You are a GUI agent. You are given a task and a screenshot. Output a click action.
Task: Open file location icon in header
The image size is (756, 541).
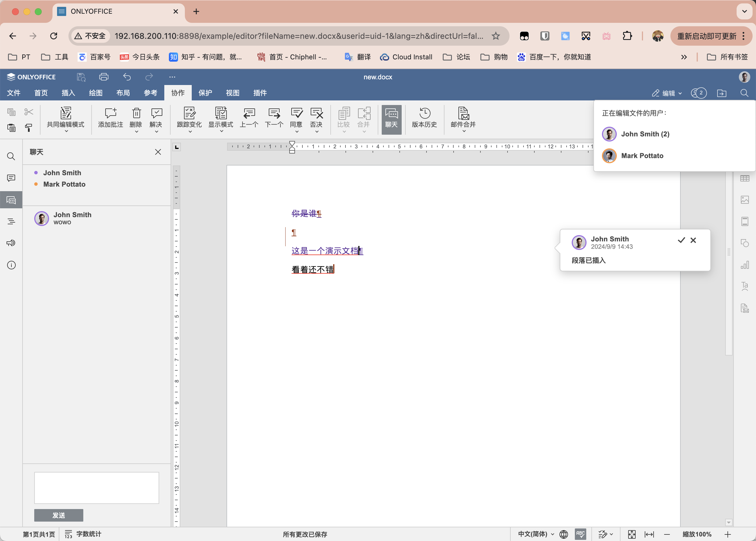click(x=722, y=93)
